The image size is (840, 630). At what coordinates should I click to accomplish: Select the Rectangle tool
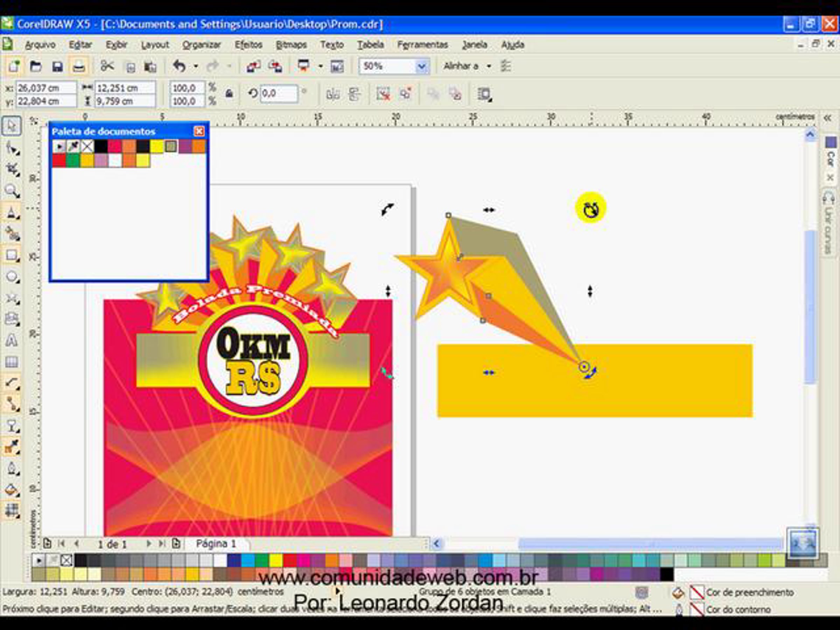pyautogui.click(x=12, y=255)
